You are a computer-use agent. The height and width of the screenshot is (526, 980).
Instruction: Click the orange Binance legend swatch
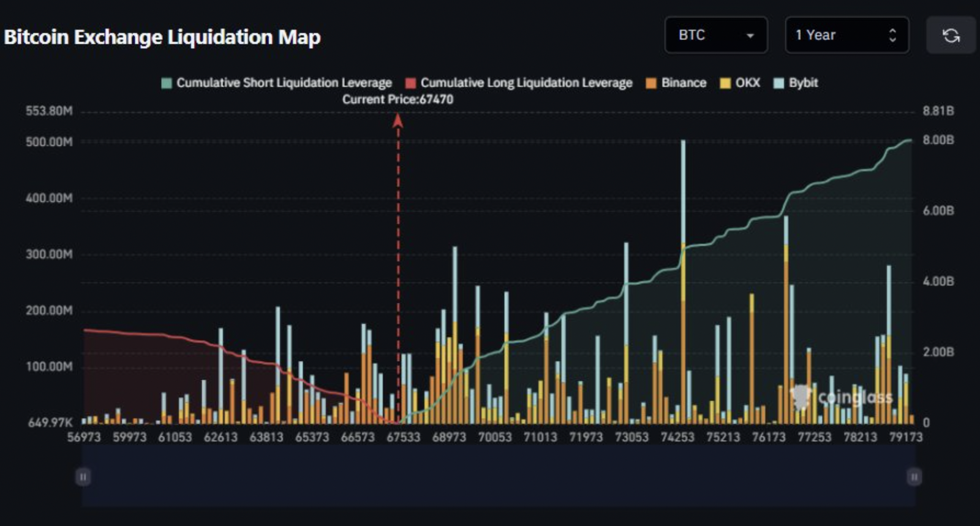(651, 83)
